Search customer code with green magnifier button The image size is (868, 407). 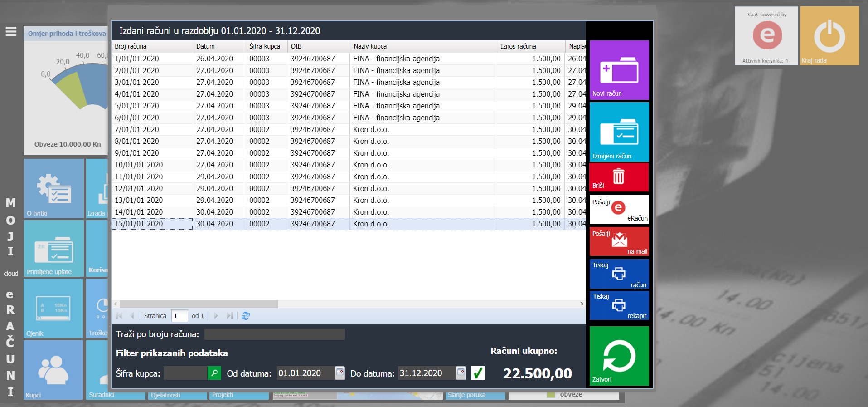coord(214,373)
